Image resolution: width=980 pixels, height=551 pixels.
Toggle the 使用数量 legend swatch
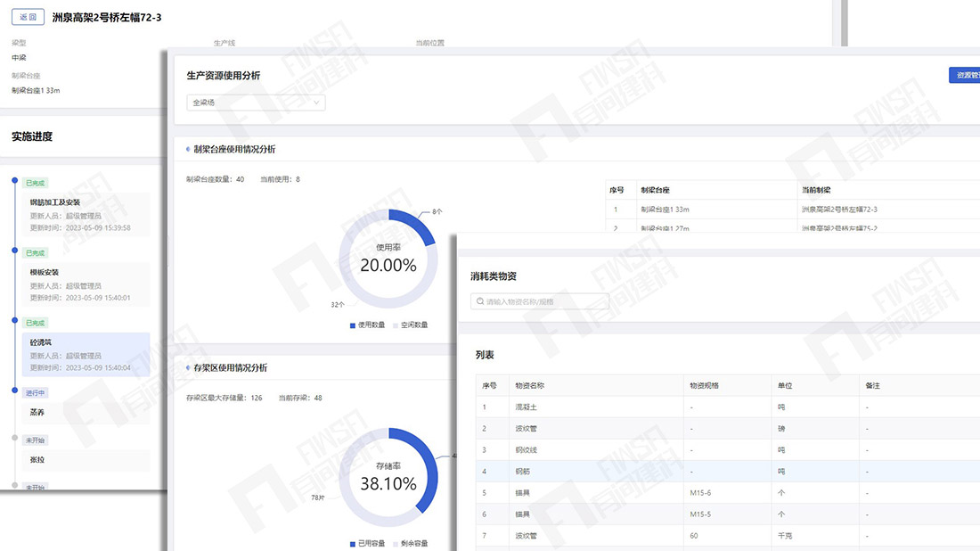pyautogui.click(x=353, y=325)
